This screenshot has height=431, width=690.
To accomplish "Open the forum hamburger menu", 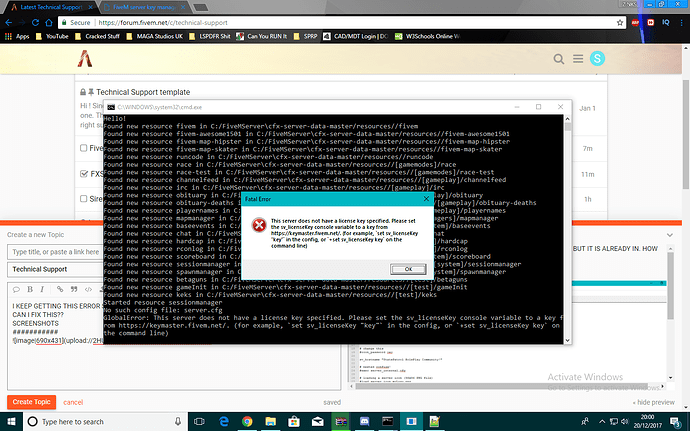I will click(x=578, y=59).
